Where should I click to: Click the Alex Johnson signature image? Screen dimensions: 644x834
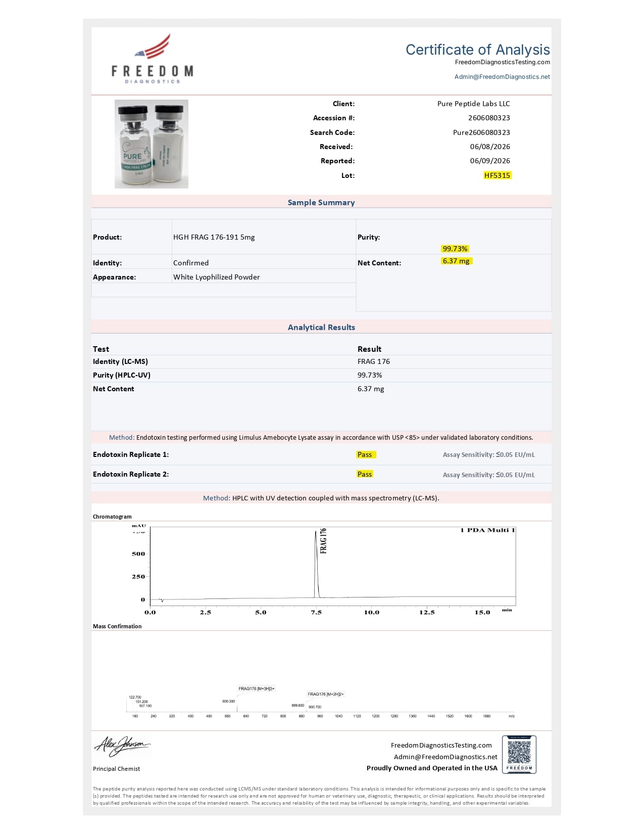(122, 745)
